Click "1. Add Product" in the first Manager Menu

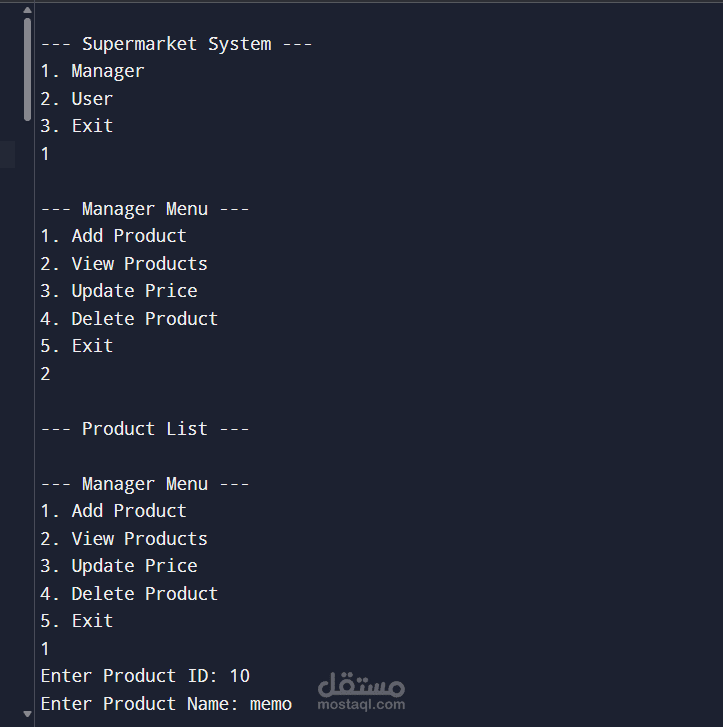pos(113,236)
